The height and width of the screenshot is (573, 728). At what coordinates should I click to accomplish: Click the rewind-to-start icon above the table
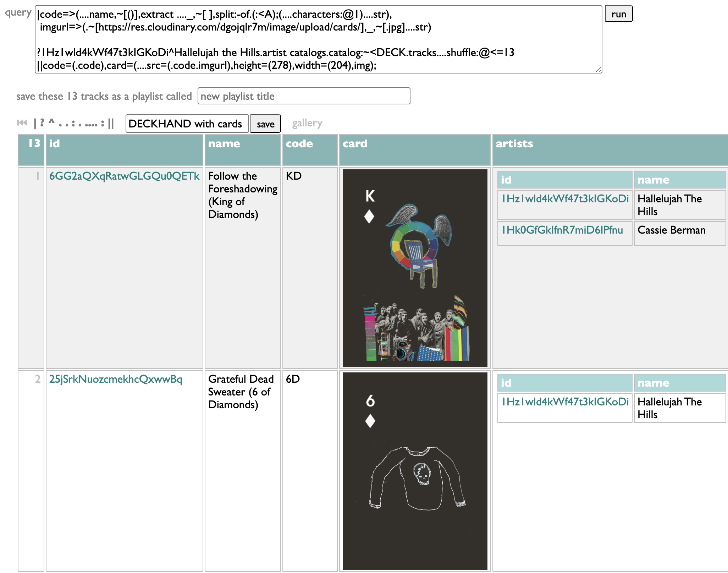pyautogui.click(x=22, y=123)
